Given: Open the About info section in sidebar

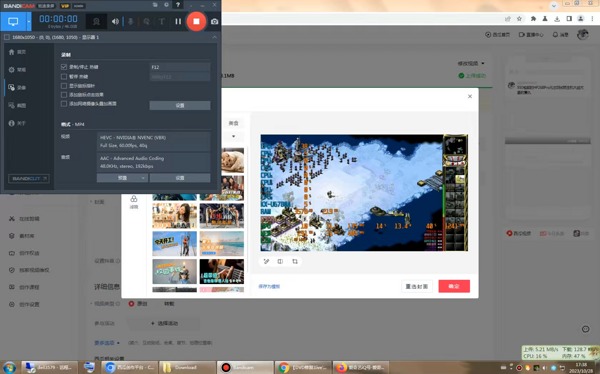Looking at the screenshot, I should click(17, 123).
